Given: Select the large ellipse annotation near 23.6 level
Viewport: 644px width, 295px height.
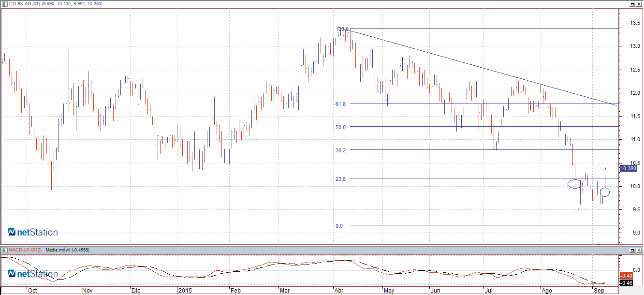Looking at the screenshot, I should pos(575,183).
